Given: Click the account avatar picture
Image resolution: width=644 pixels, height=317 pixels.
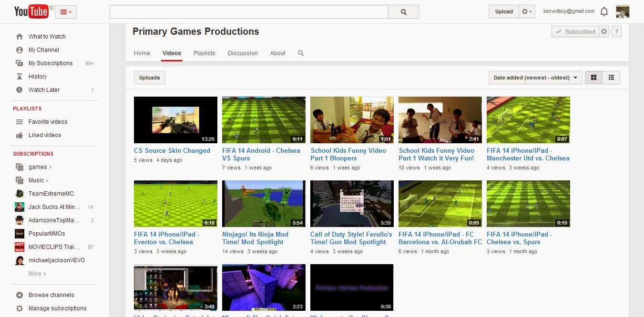Looking at the screenshot, I should pos(623,11).
